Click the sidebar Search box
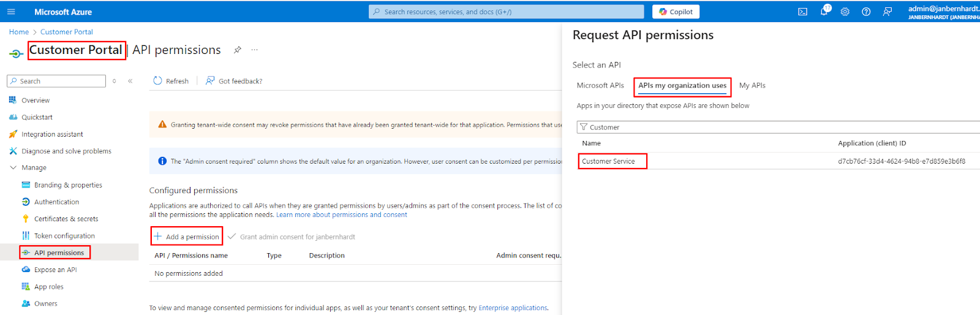The height and width of the screenshot is (315, 980). [56, 81]
